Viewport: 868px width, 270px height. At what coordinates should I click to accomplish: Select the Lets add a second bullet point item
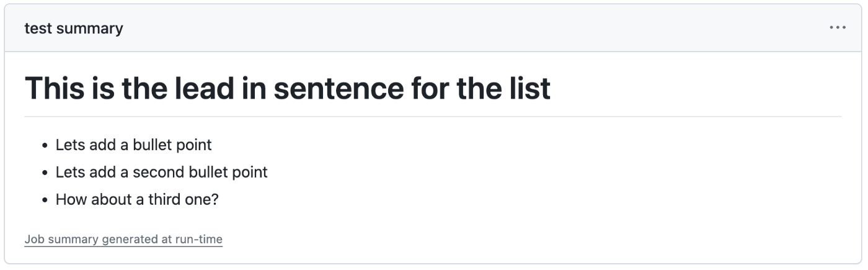pyautogui.click(x=162, y=172)
